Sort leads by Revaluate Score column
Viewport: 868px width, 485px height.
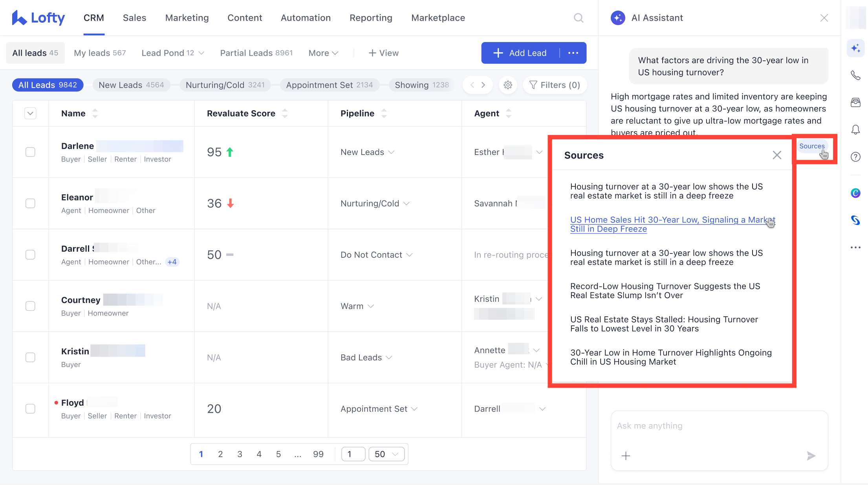(284, 113)
